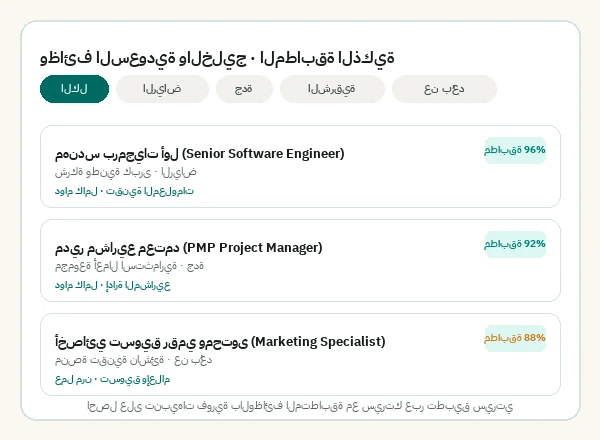Click the دوام كامل · إدارة المشاريع tags

(112, 285)
